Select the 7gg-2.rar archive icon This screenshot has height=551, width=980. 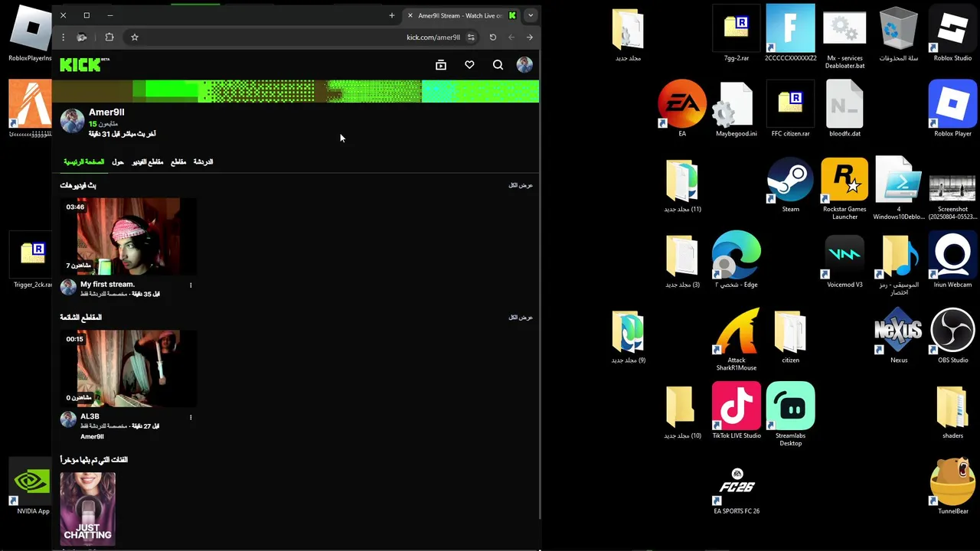[x=737, y=34]
